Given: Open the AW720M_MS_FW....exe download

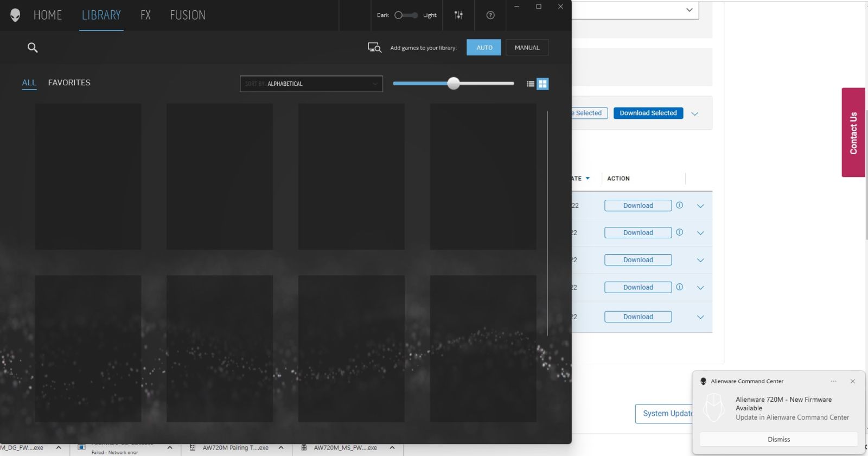Looking at the screenshot, I should coord(345,448).
